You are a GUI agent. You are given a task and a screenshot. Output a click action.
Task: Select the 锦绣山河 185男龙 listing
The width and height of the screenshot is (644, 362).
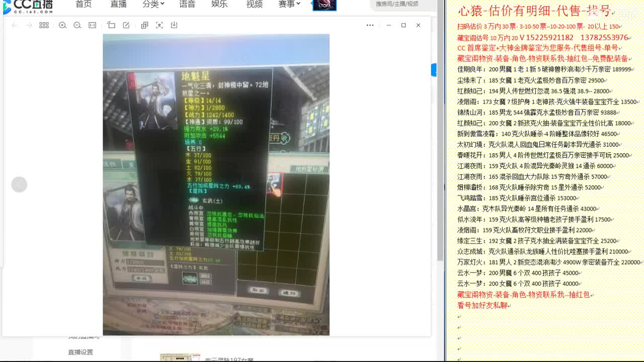click(x=537, y=113)
